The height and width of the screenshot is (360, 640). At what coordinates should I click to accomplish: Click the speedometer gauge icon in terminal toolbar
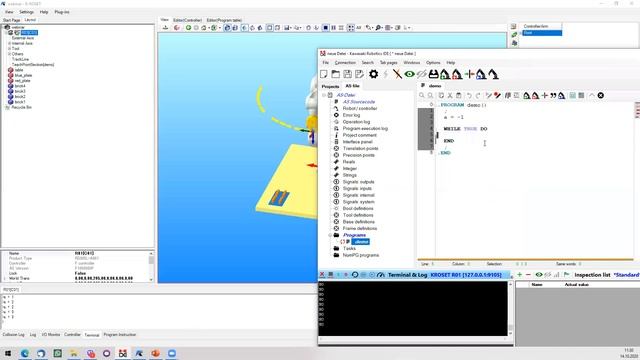(x=380, y=275)
